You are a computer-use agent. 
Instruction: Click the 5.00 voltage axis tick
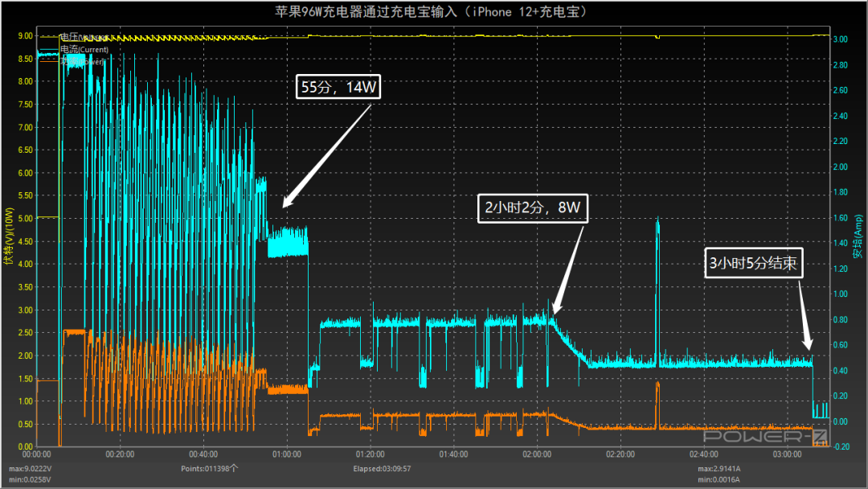[26, 218]
